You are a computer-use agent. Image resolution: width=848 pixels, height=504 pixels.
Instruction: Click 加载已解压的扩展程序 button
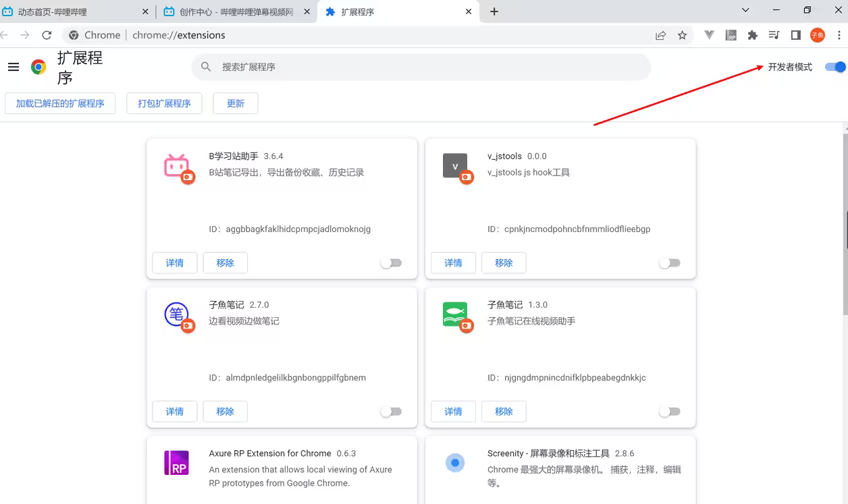pos(60,103)
